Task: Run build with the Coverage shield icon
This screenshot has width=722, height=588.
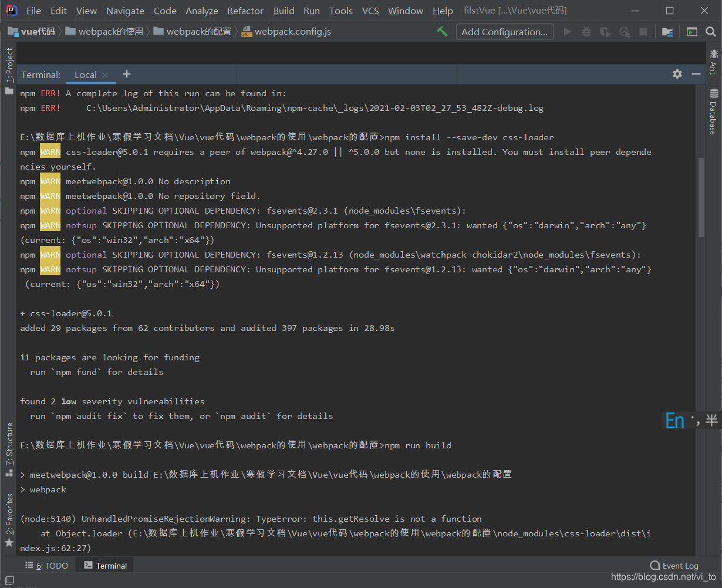Action: (x=605, y=32)
